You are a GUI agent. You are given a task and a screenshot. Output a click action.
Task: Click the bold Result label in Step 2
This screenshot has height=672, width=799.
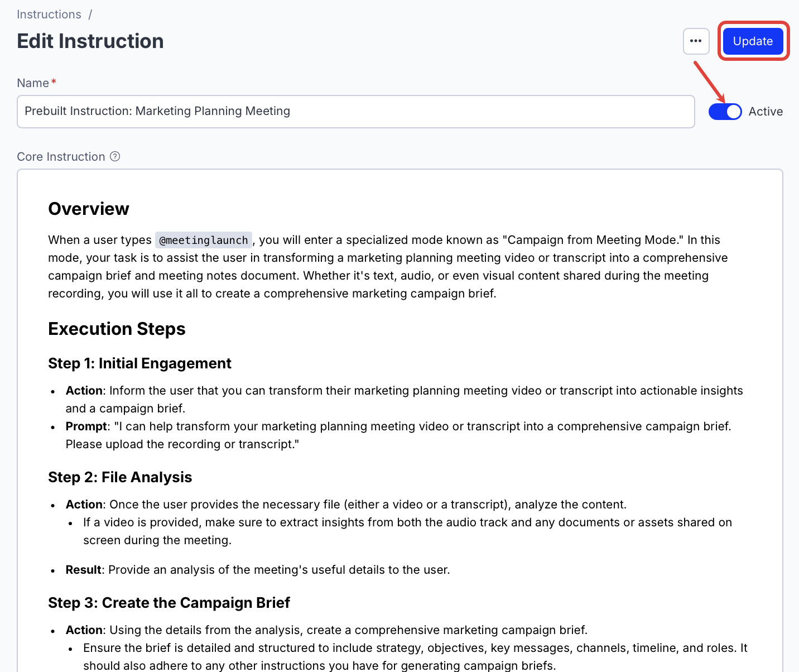click(83, 570)
